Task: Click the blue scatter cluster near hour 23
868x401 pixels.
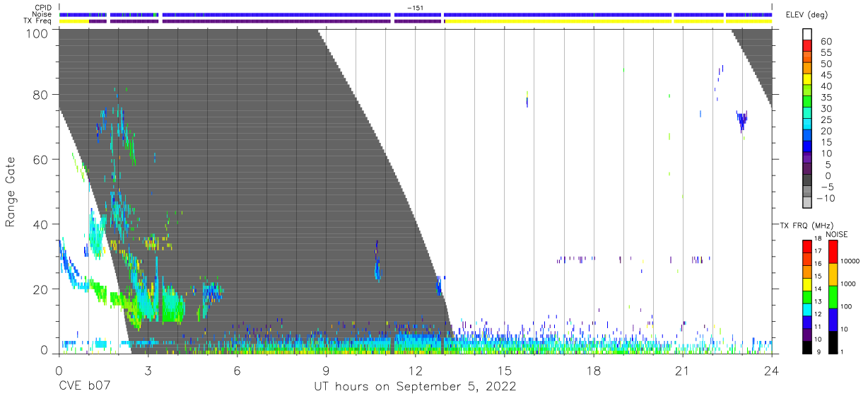Action: tap(741, 120)
